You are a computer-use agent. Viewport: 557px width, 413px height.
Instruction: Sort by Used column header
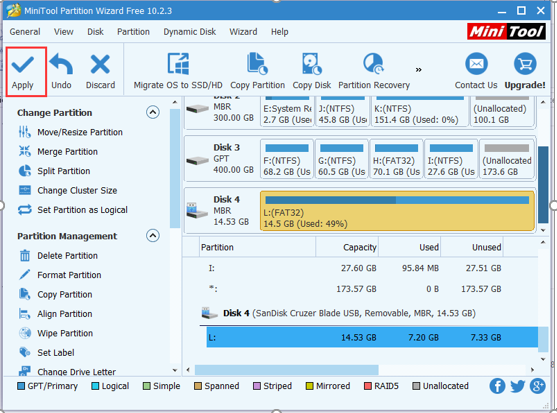pyautogui.click(x=410, y=247)
